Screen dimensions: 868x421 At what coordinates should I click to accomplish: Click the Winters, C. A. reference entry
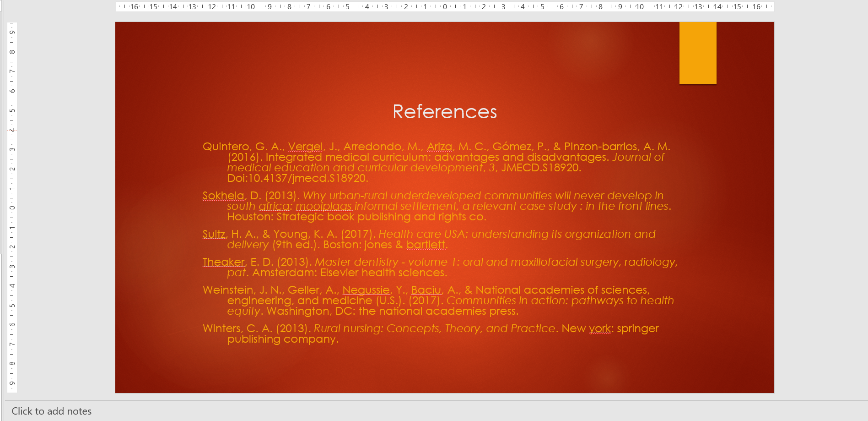(431, 334)
